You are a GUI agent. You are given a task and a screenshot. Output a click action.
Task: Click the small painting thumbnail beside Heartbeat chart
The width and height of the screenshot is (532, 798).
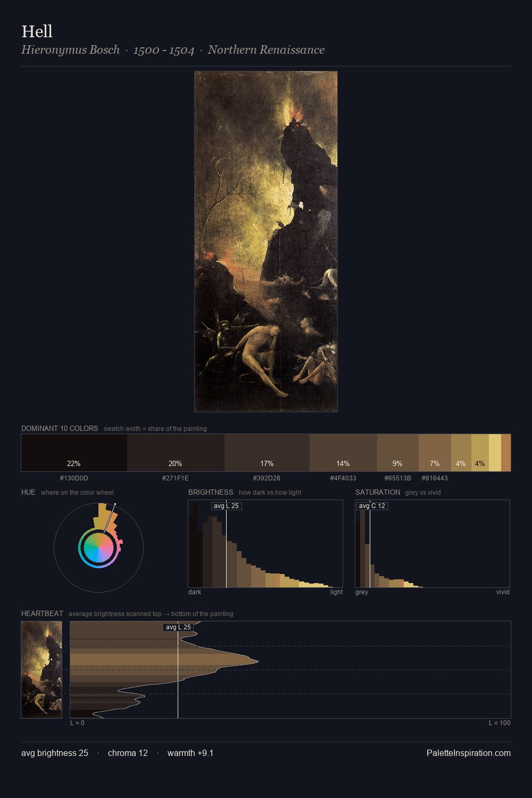(x=41, y=670)
